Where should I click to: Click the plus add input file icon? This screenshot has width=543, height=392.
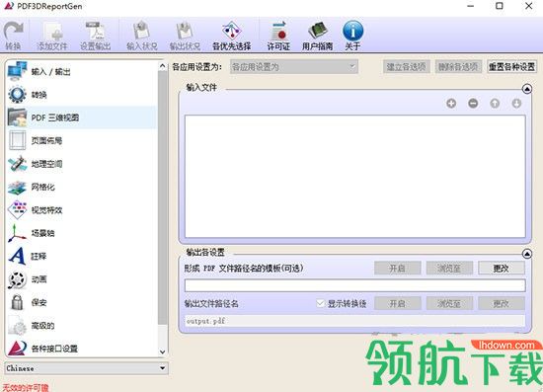point(451,104)
